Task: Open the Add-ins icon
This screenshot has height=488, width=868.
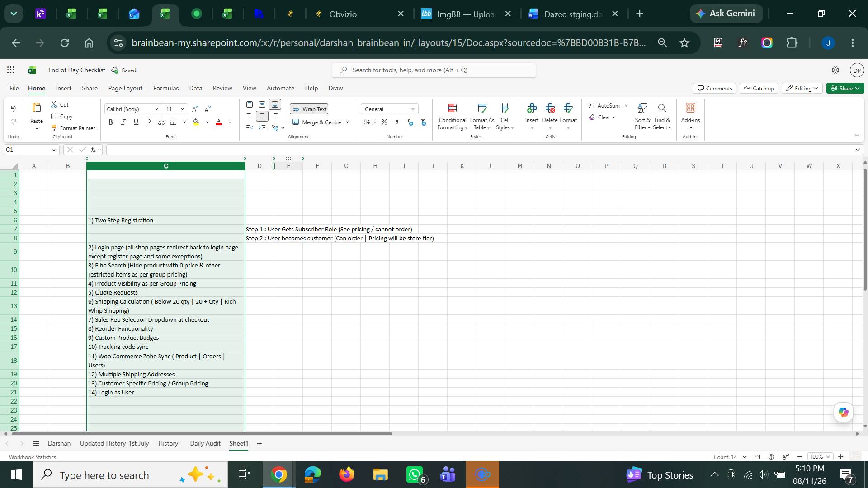Action: coord(690,108)
